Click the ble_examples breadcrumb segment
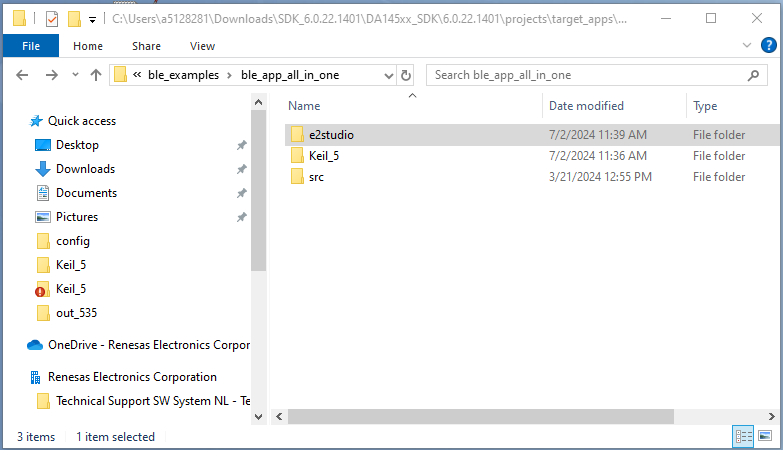Viewport: 783px width, 450px height. (183, 75)
